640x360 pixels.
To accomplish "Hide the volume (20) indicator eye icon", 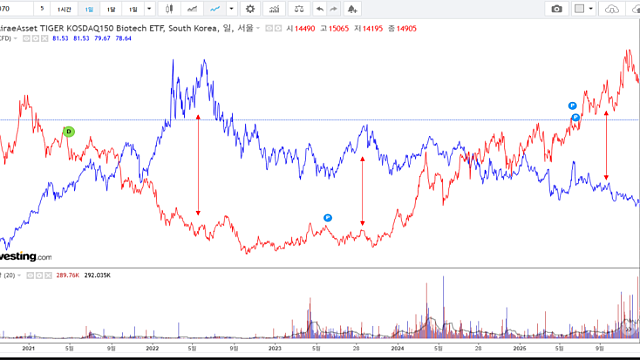I will 30,276.
